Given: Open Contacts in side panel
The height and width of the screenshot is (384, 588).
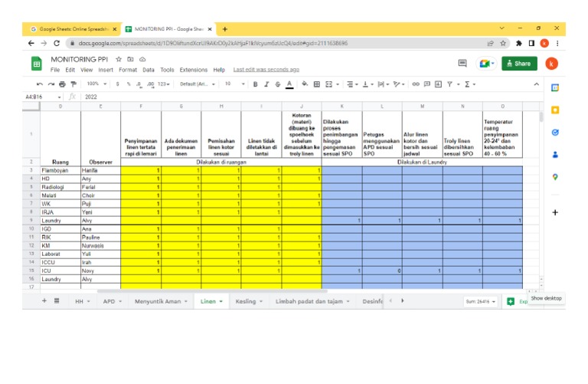Looking at the screenshot, I should (555, 155).
